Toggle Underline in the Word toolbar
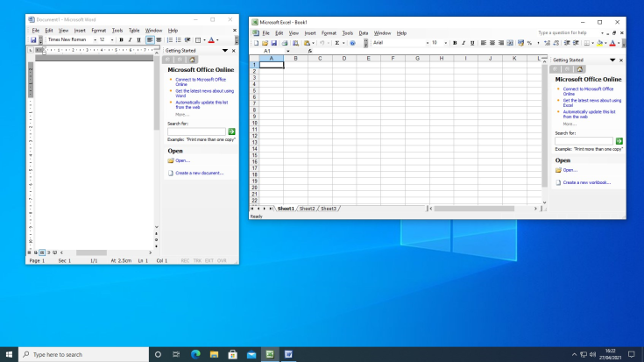The width and height of the screenshot is (644, 362). pyautogui.click(x=138, y=39)
